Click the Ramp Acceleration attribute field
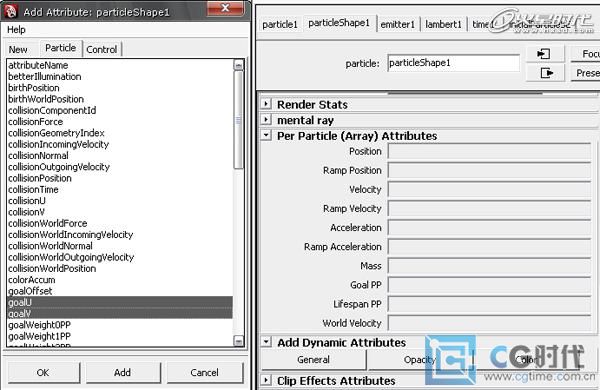Image resolution: width=600 pixels, height=390 pixels. coord(489,247)
